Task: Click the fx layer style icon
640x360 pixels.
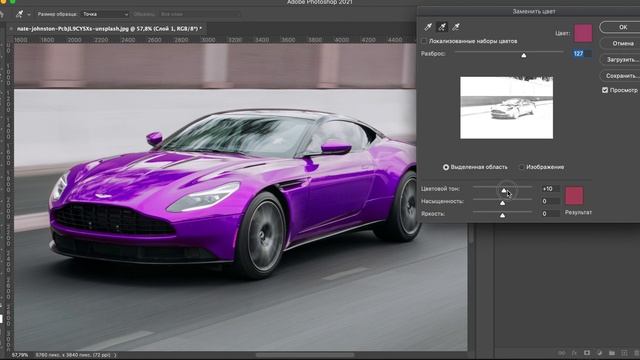Action: pyautogui.click(x=574, y=353)
